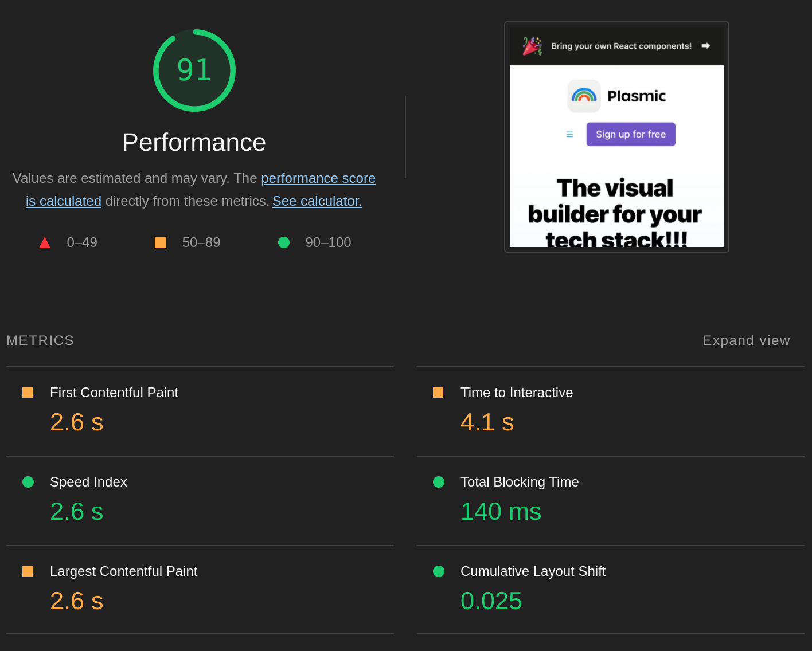Click the green circle beside Total Blocking Time
The height and width of the screenshot is (651, 812).
[439, 482]
